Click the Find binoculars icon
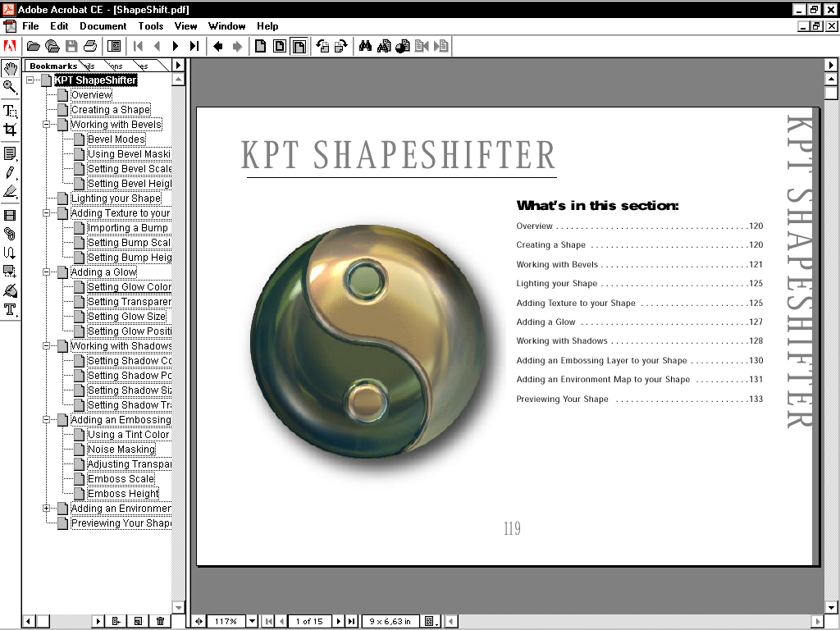 (x=365, y=47)
